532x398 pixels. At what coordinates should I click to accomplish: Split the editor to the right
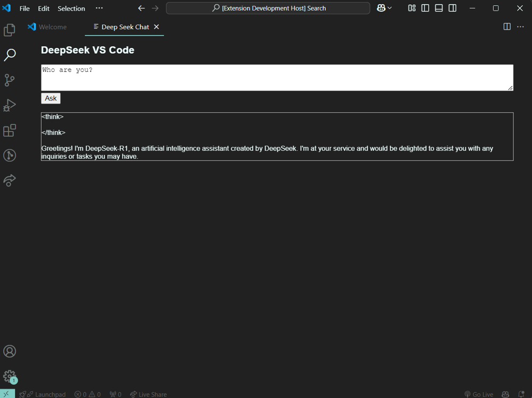(x=507, y=27)
